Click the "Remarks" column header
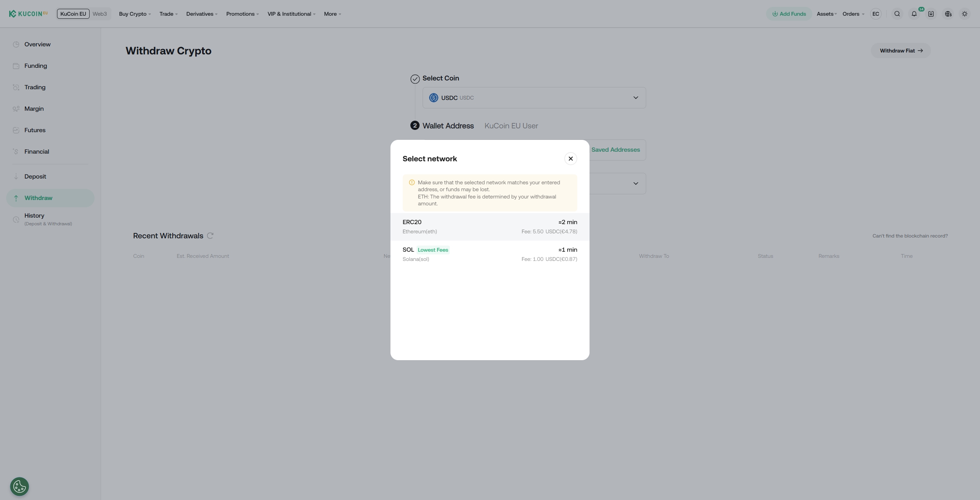This screenshot has width=980, height=500. (x=829, y=256)
